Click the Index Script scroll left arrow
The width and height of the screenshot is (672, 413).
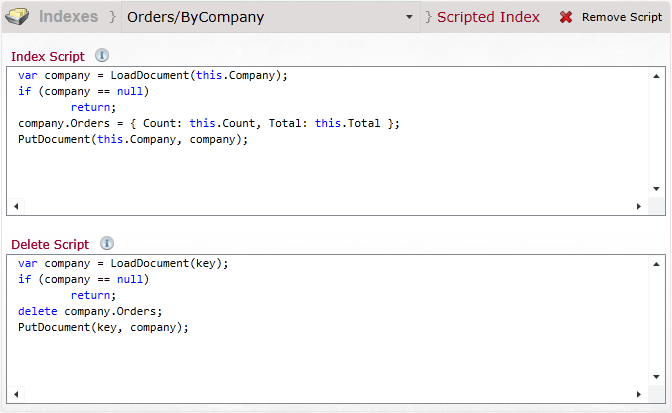[x=16, y=206]
